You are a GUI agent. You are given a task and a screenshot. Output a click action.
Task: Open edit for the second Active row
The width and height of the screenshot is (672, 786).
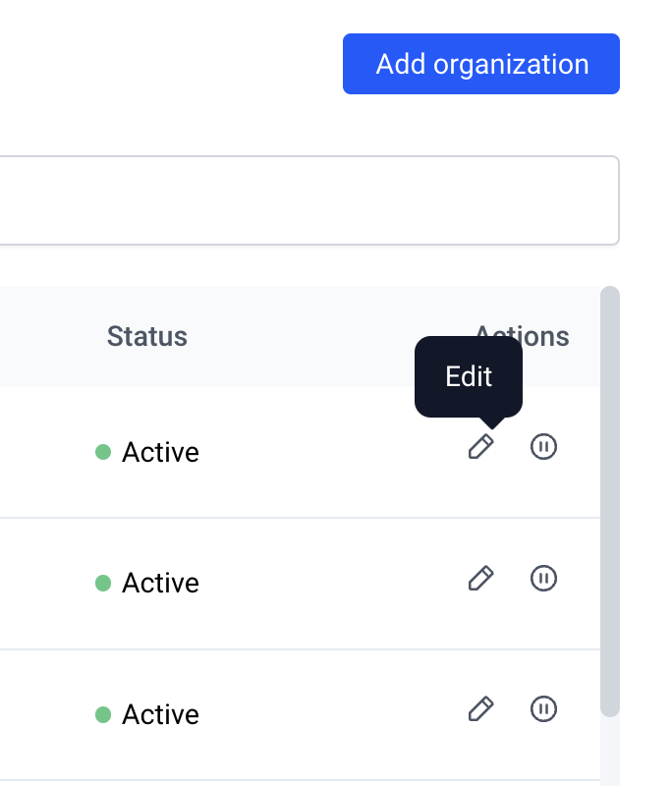(481, 578)
